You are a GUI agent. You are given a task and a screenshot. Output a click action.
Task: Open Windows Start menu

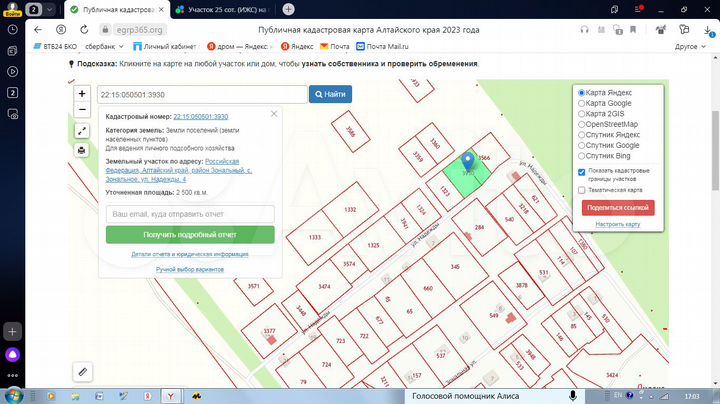[x=13, y=395]
